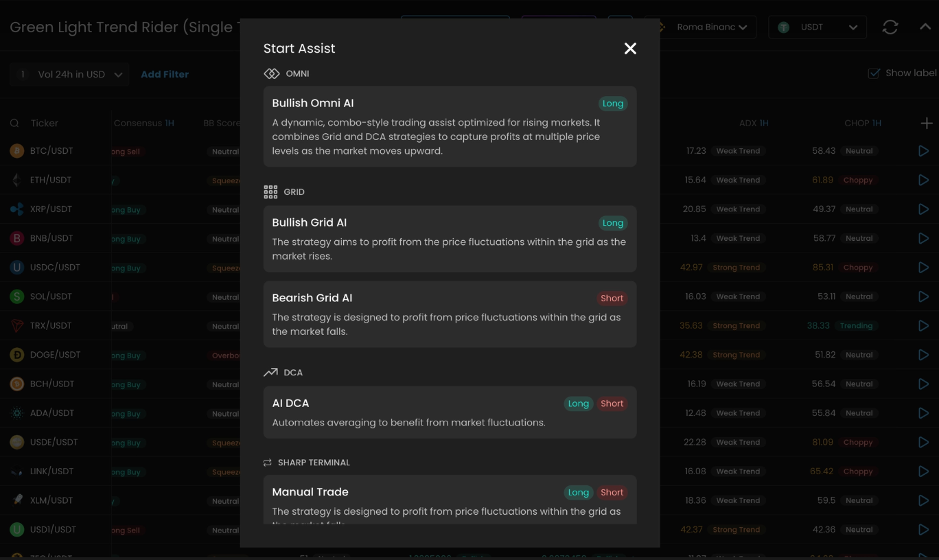Choose the Bearish Grid AI option

450,314
